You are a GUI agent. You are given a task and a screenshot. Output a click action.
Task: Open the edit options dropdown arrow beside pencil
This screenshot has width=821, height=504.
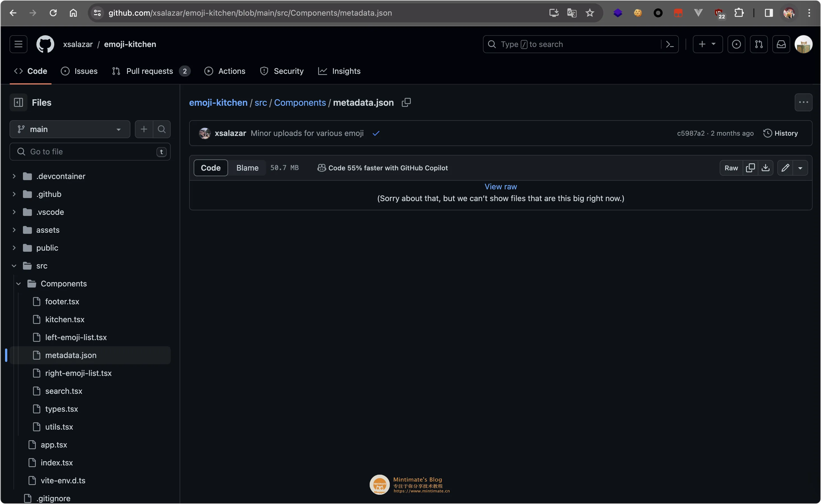point(800,168)
